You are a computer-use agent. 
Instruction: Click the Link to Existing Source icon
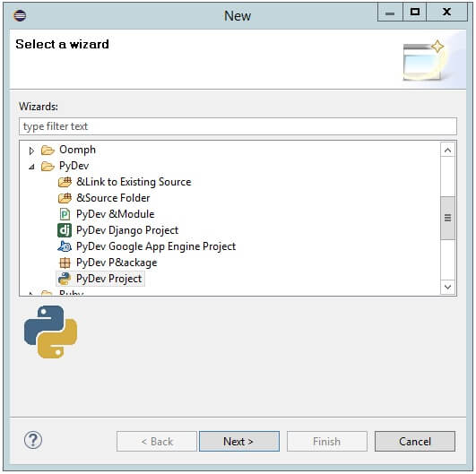[65, 182]
